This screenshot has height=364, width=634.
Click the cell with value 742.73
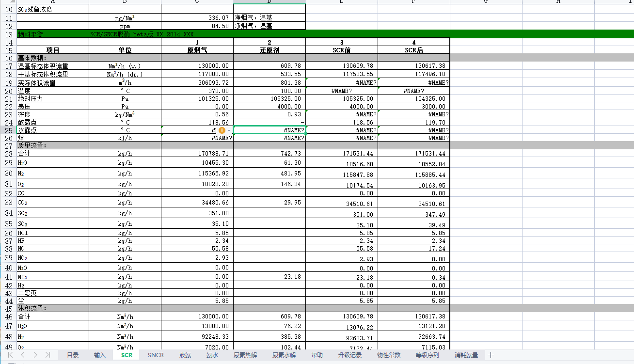[269, 154]
